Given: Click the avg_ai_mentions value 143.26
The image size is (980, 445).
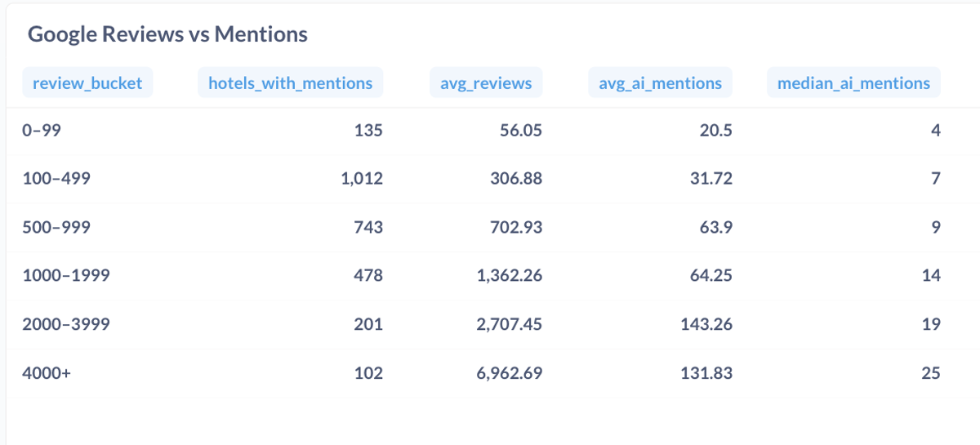Looking at the screenshot, I should coord(706,324).
